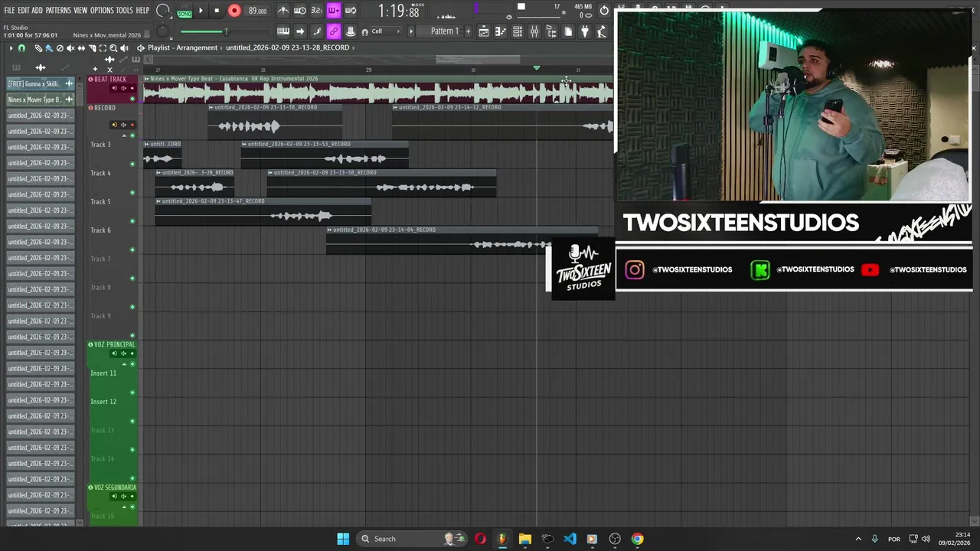Select the Playlist zoom tool
The height and width of the screenshot is (551, 980).
pos(113,48)
